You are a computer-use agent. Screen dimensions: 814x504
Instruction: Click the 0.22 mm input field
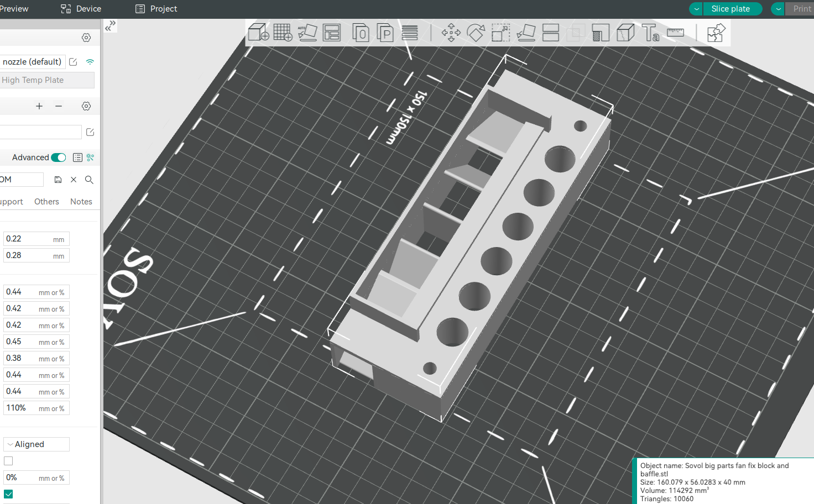[x=36, y=239]
